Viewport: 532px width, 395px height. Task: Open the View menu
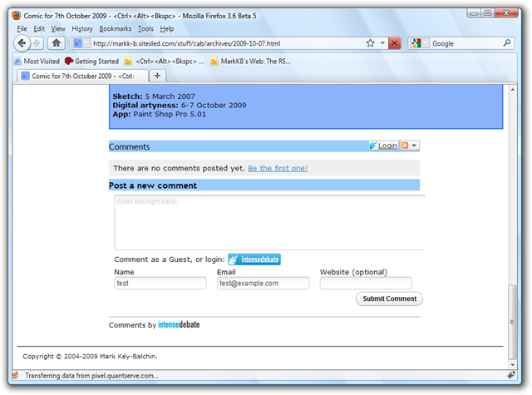58,29
